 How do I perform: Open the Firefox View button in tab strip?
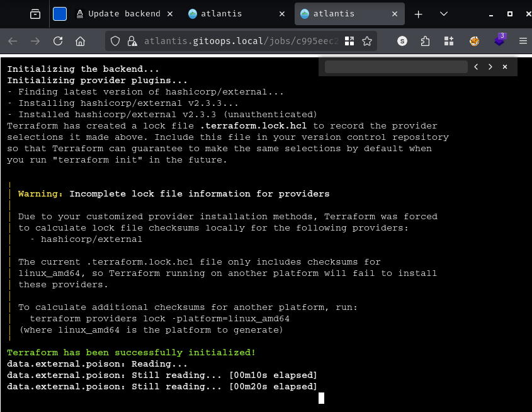click(35, 14)
